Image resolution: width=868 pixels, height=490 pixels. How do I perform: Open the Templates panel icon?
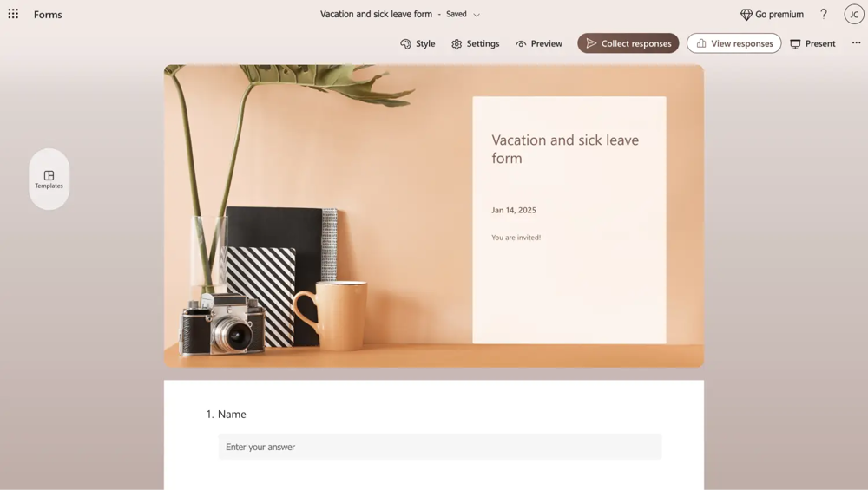coord(49,175)
